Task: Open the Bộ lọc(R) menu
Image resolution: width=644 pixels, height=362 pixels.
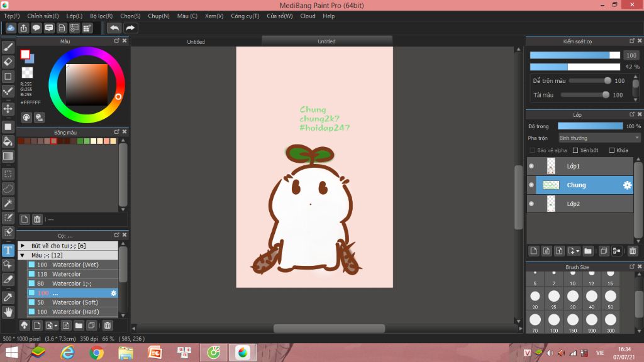Action: click(x=101, y=16)
